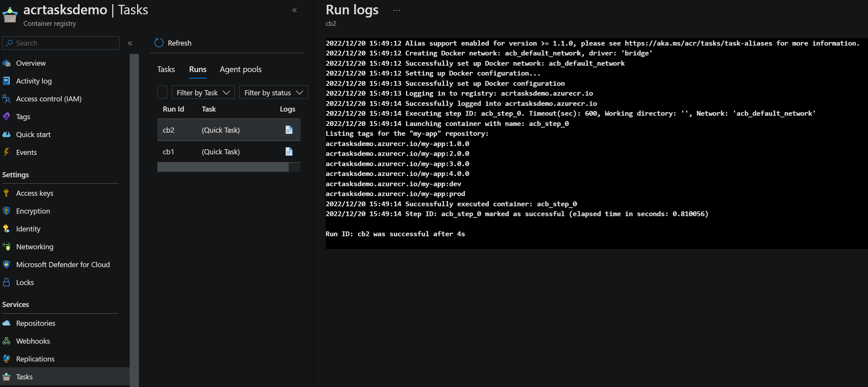Click the Refresh button label
This screenshot has height=387, width=868.
tap(180, 43)
